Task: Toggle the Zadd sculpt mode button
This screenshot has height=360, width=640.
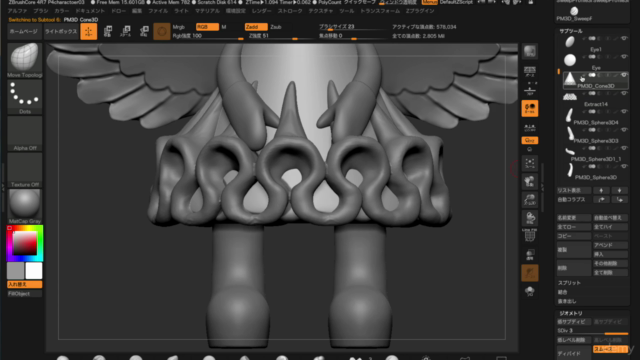Action: pos(256,27)
